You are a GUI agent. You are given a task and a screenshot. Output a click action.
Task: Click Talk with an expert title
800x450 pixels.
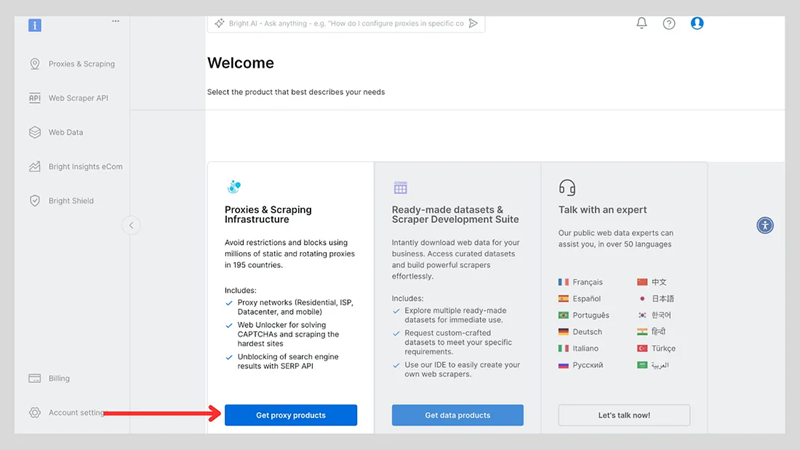click(603, 210)
